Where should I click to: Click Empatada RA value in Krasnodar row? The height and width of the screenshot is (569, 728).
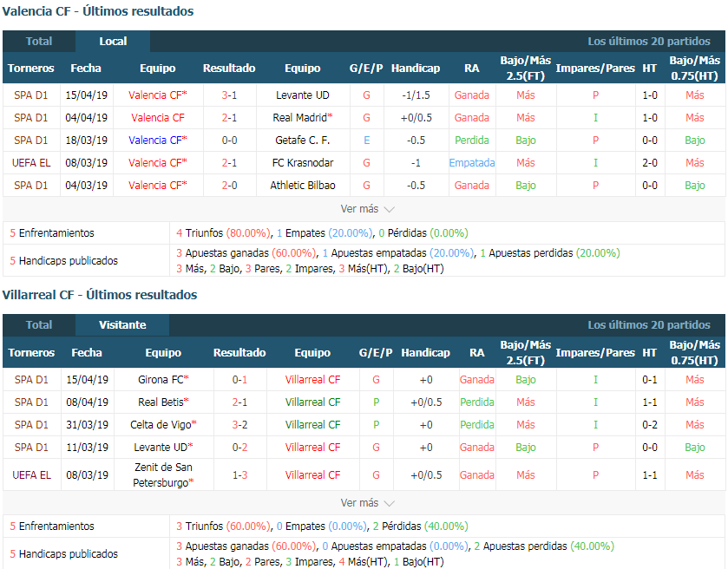[472, 163]
